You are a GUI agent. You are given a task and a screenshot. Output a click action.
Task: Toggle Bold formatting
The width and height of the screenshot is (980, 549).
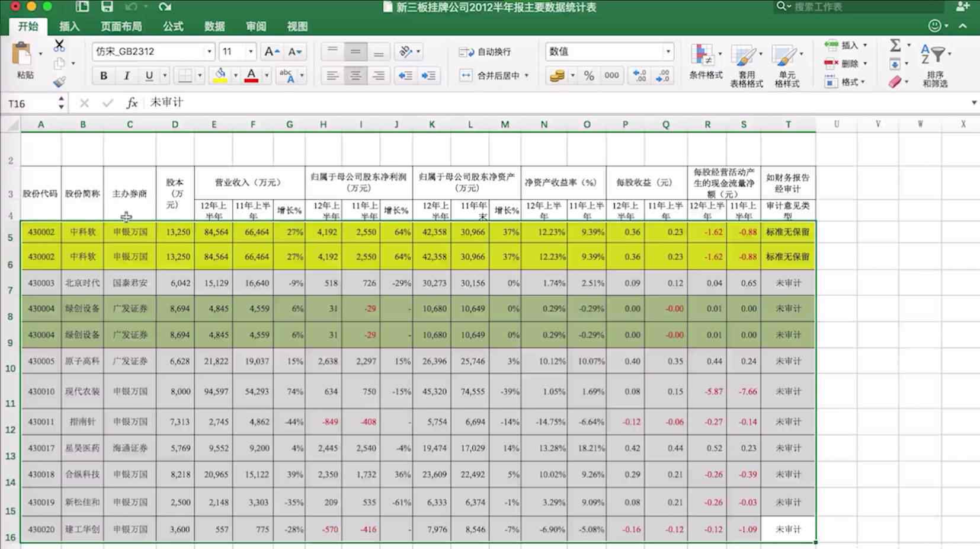point(104,75)
